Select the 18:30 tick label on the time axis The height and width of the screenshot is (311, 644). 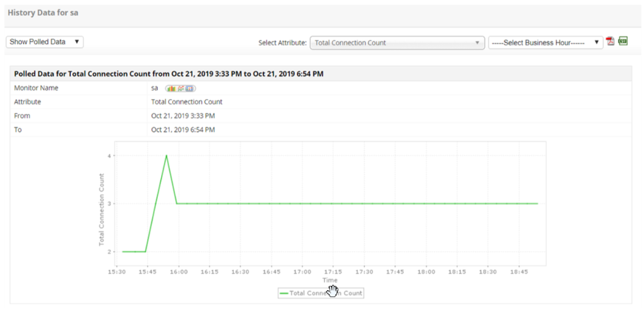click(x=488, y=273)
